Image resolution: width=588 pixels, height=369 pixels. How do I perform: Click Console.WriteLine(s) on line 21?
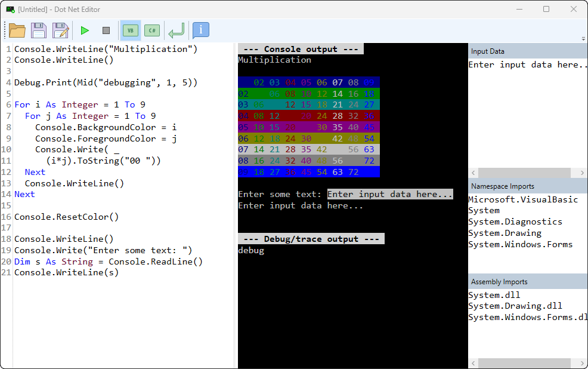(66, 272)
